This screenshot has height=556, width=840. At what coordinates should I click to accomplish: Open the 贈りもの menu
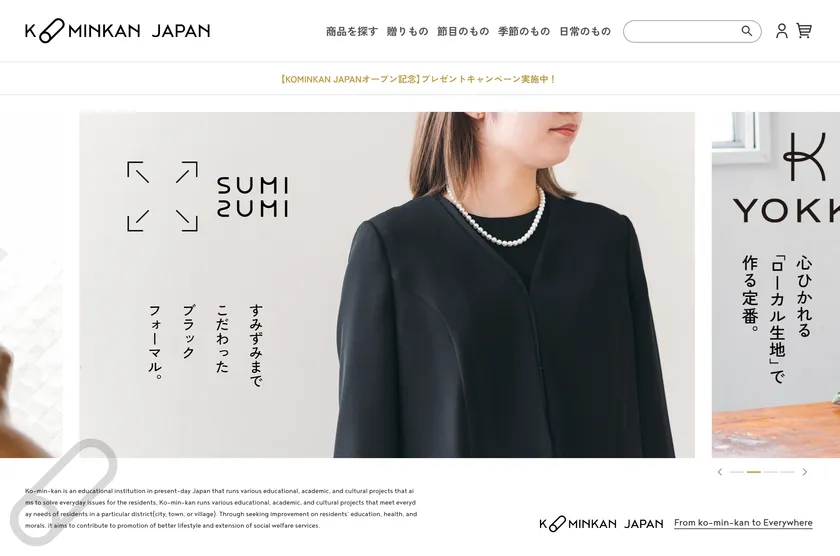pyautogui.click(x=408, y=32)
